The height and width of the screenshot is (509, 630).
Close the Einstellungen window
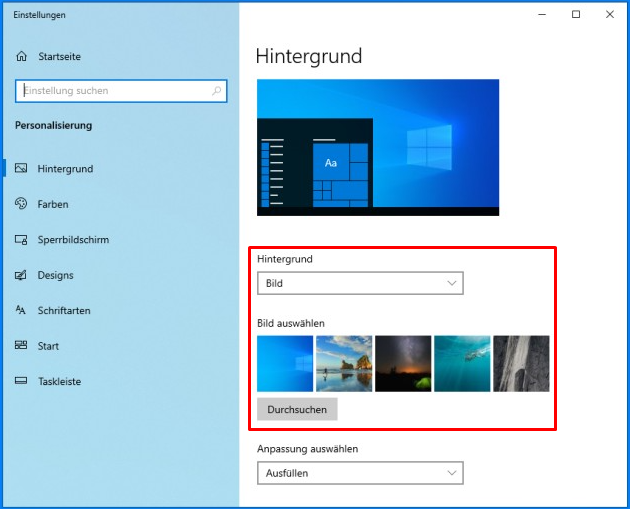[610, 14]
